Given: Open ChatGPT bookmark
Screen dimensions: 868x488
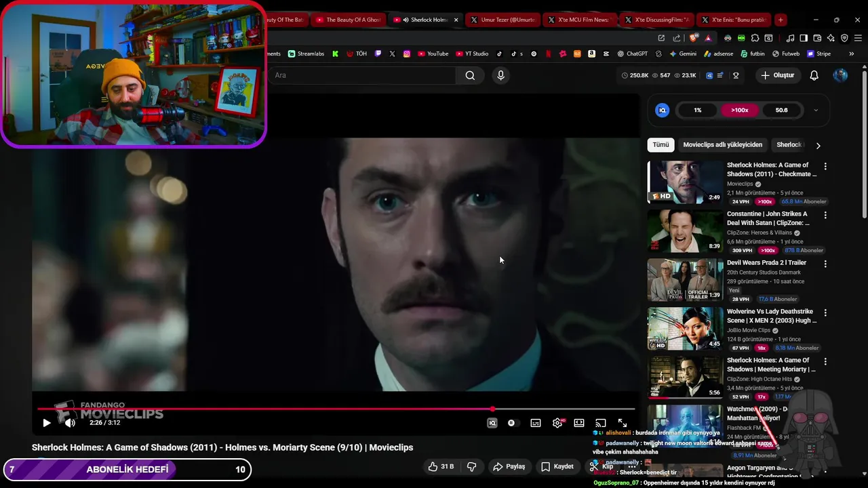Looking at the screenshot, I should (x=632, y=54).
